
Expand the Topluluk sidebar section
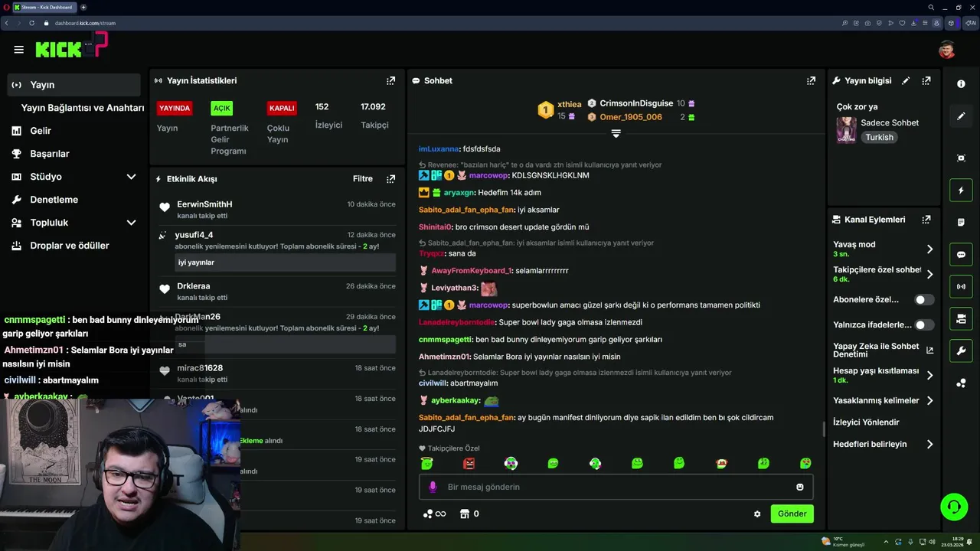click(x=74, y=223)
